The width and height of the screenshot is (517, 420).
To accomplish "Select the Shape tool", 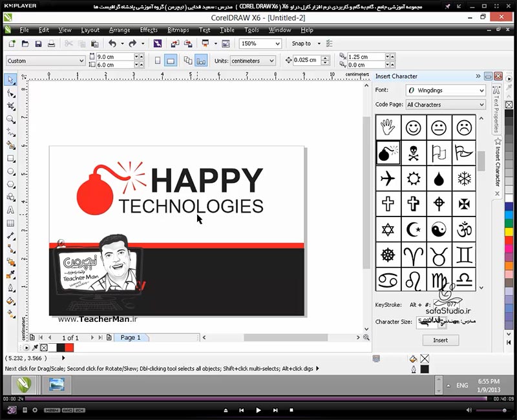I will click(10, 93).
